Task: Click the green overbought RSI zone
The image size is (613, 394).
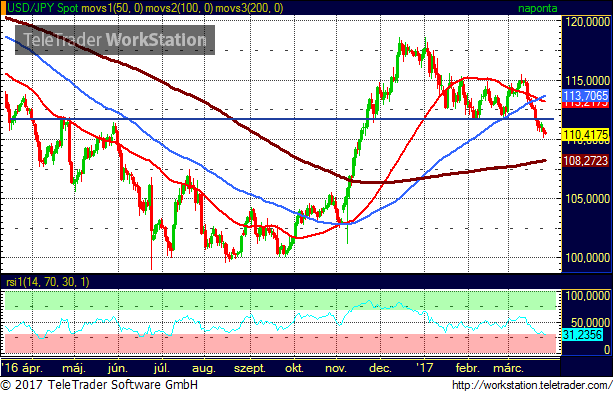Action: (x=280, y=300)
